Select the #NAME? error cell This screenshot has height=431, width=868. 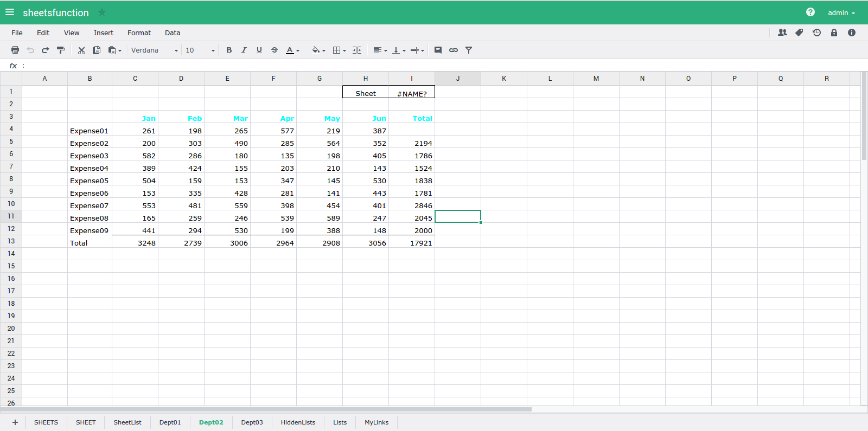point(412,92)
